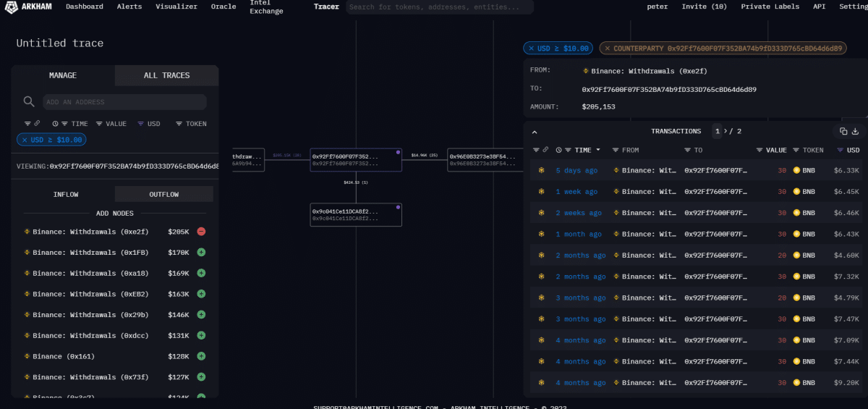The width and height of the screenshot is (868, 409).
Task: Add the Binance (0x161) node
Action: click(201, 356)
